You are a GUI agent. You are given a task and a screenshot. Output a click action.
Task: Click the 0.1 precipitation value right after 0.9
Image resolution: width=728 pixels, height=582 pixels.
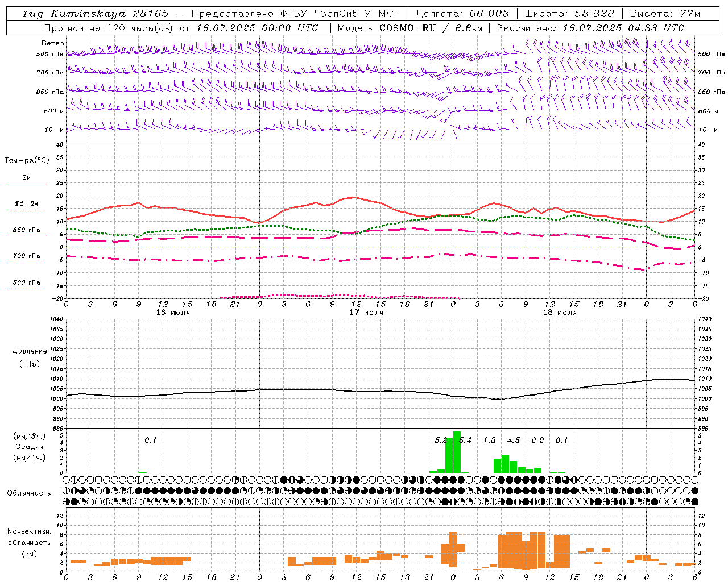pos(561,440)
